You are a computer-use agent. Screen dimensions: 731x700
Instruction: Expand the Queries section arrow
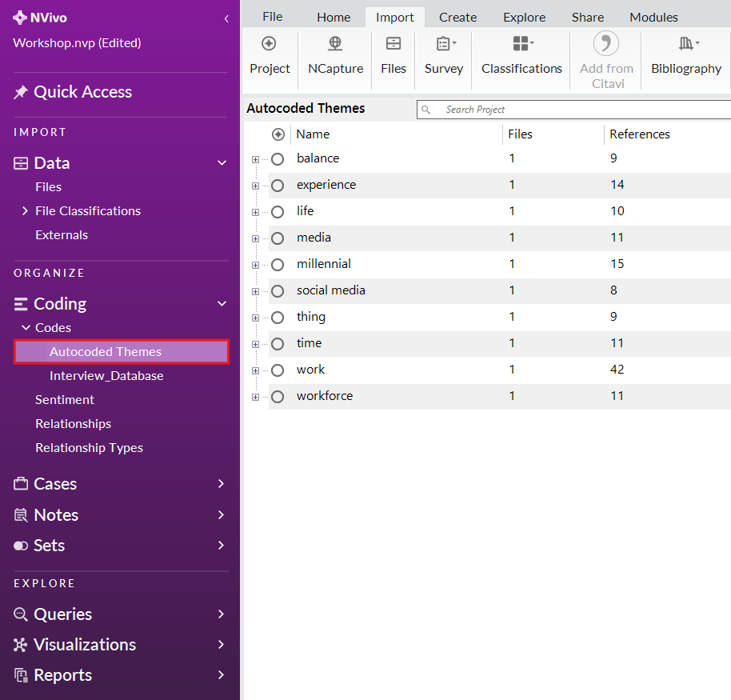pos(222,614)
